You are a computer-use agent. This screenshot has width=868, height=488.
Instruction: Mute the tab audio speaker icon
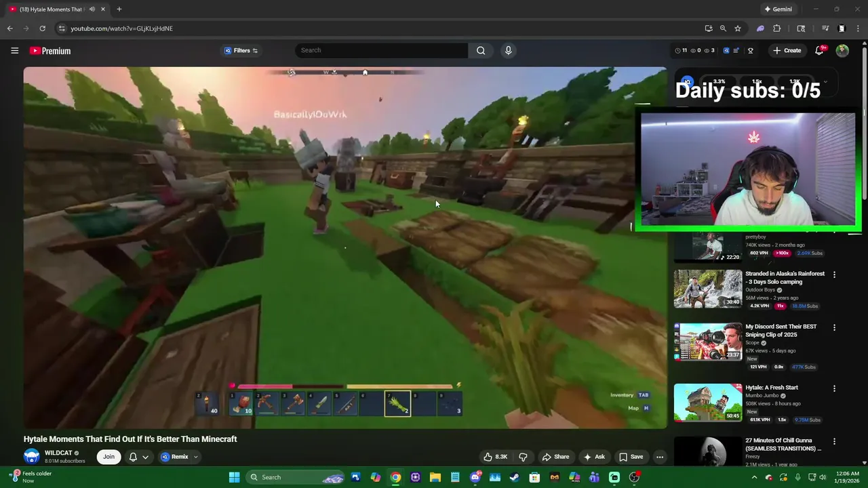(x=92, y=9)
